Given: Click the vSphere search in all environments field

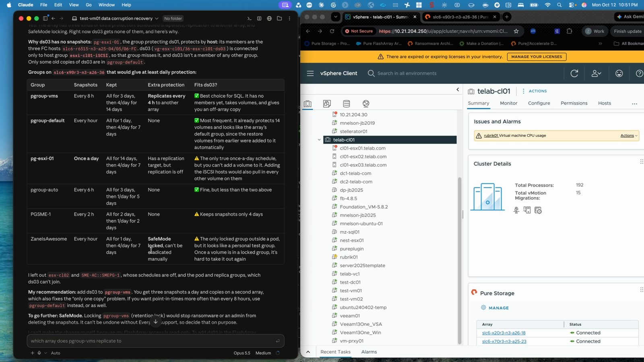Looking at the screenshot, I should coord(407,73).
